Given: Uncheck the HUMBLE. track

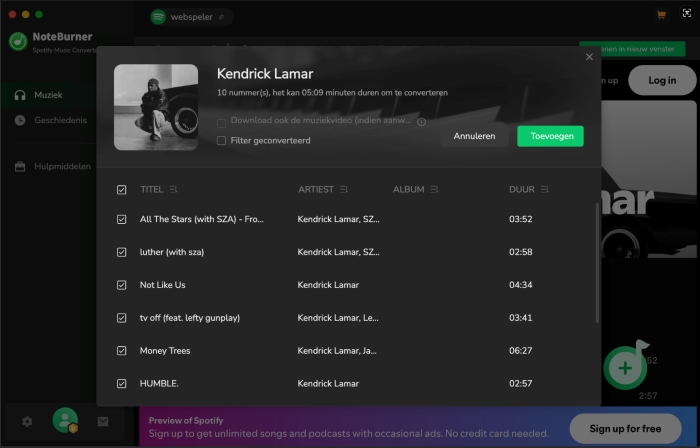Looking at the screenshot, I should (121, 384).
